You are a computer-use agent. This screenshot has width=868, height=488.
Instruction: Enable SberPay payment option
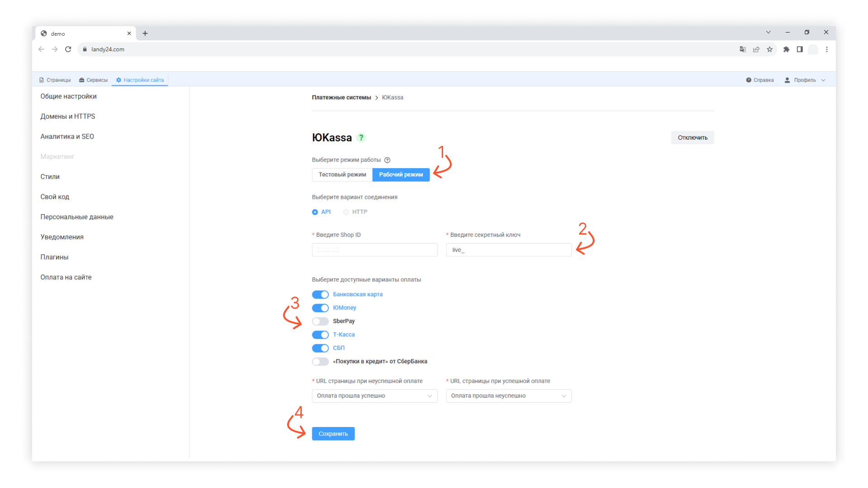(321, 321)
